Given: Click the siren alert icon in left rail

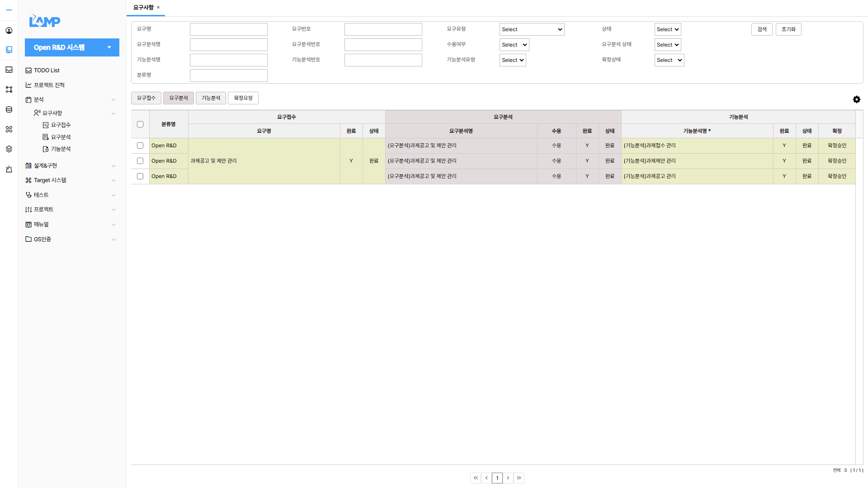Looking at the screenshot, I should [9, 169].
